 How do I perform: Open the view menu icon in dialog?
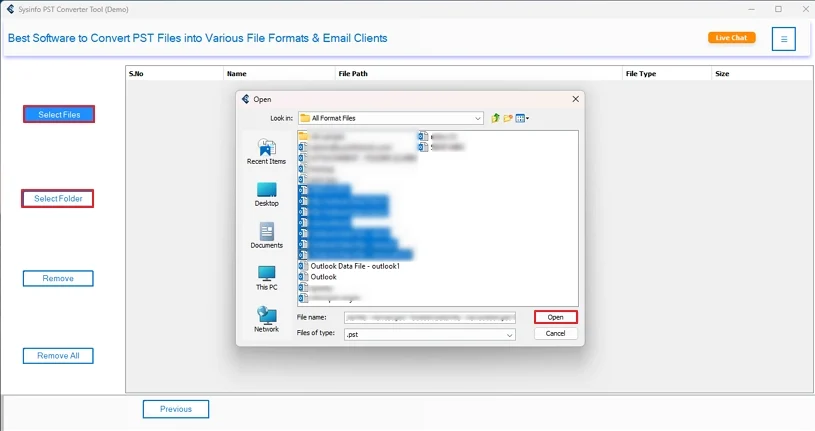coord(522,119)
